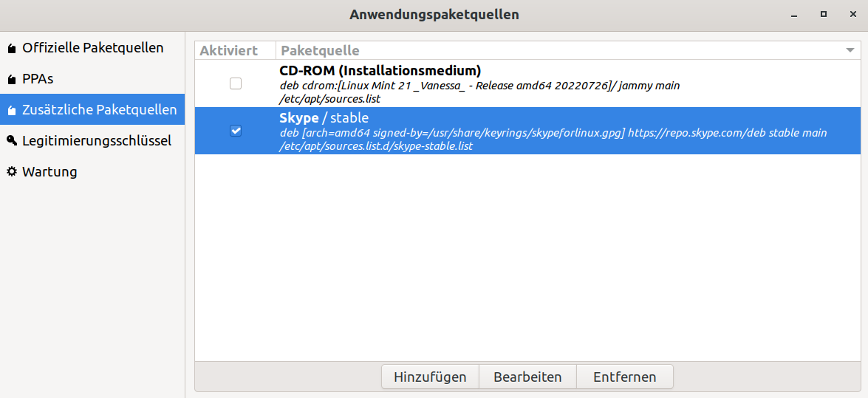Viewport: 868px width, 398px height.
Task: Click the lock icon beside Offizielle Paketquellen
Action: pos(11,49)
